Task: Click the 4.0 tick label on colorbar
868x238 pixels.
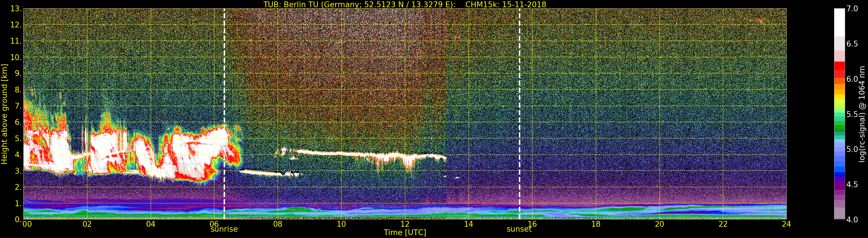Action: [x=852, y=220]
